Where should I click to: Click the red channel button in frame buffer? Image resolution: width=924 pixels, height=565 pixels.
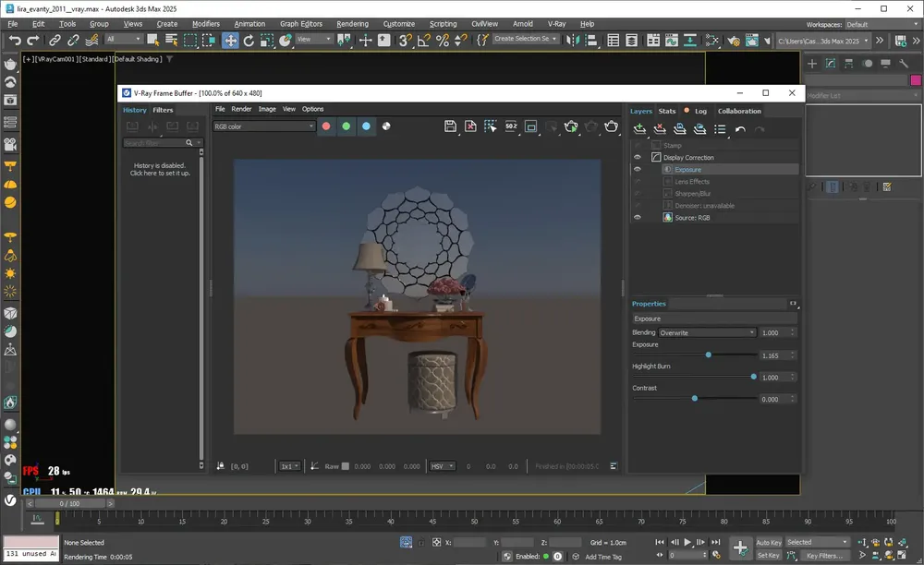pos(326,126)
